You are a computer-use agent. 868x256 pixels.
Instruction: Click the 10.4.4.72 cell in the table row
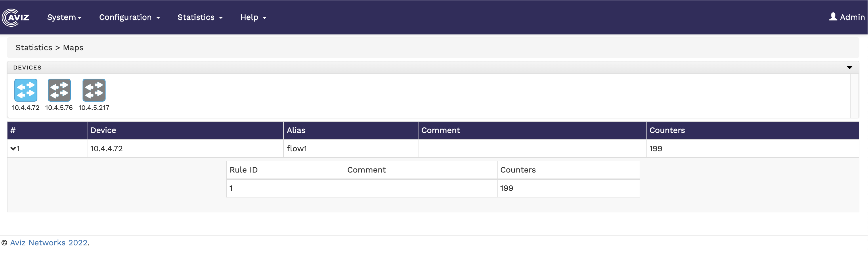[x=106, y=148]
